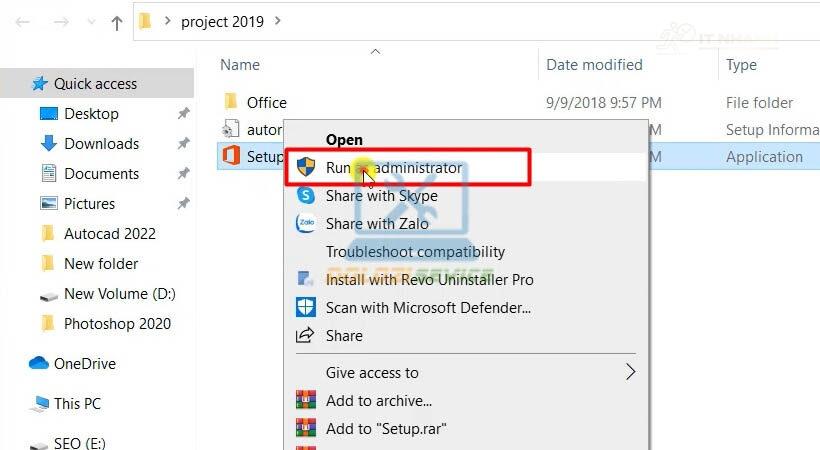
Task: Click Open in the context menu
Action: tap(344, 140)
